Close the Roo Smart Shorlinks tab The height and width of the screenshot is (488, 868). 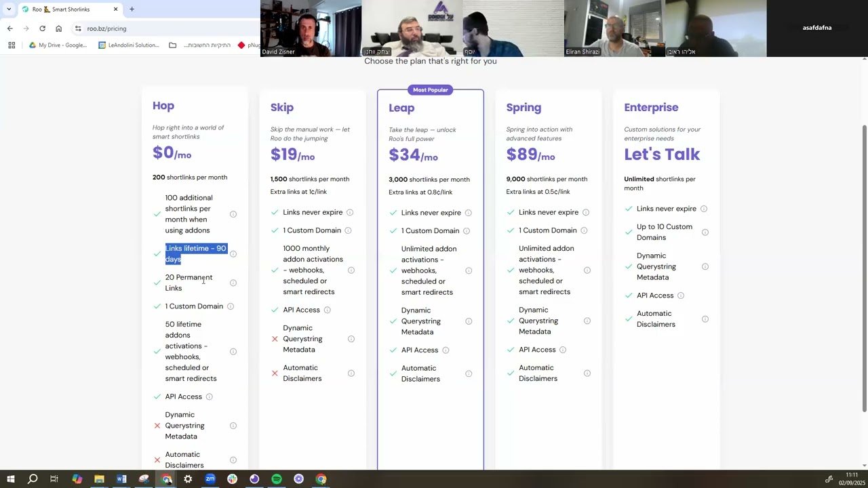coord(115,9)
